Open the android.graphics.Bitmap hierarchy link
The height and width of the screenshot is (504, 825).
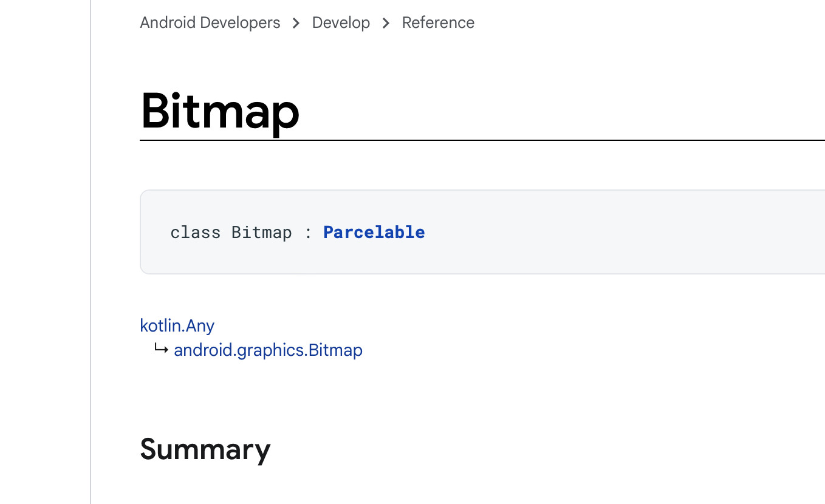268,350
